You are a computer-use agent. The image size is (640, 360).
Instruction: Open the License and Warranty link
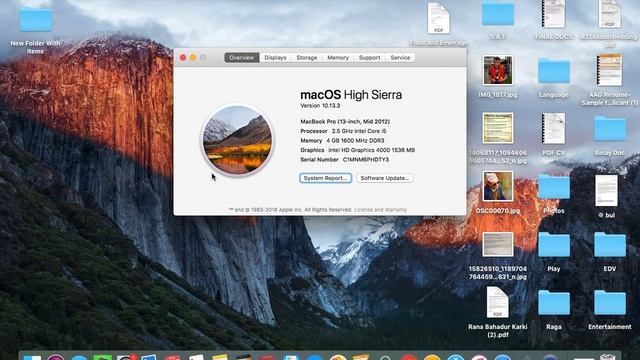coord(380,210)
